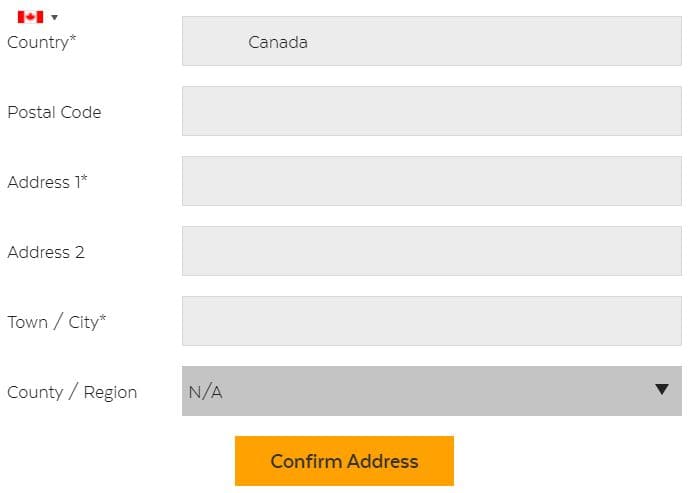Click the Country* label
690x493 pixels.
tap(42, 43)
